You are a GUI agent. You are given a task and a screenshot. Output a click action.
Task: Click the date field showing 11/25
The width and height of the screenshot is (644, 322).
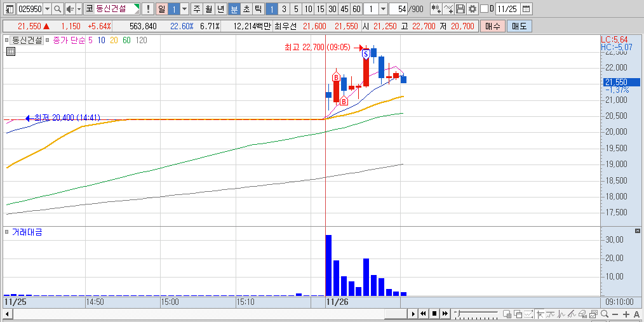[509, 9]
